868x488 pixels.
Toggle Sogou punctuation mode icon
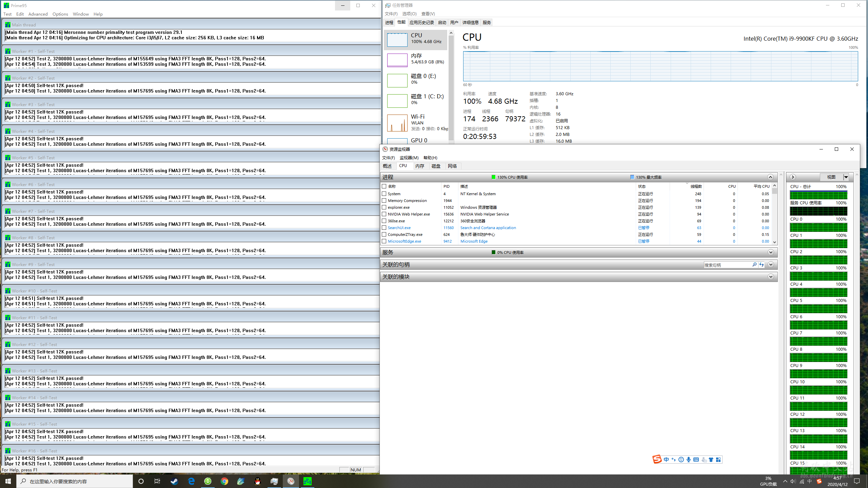click(x=673, y=460)
